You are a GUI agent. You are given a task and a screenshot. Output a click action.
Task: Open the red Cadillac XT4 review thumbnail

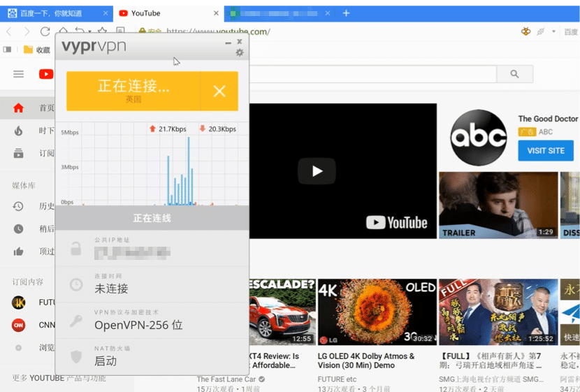(282, 312)
